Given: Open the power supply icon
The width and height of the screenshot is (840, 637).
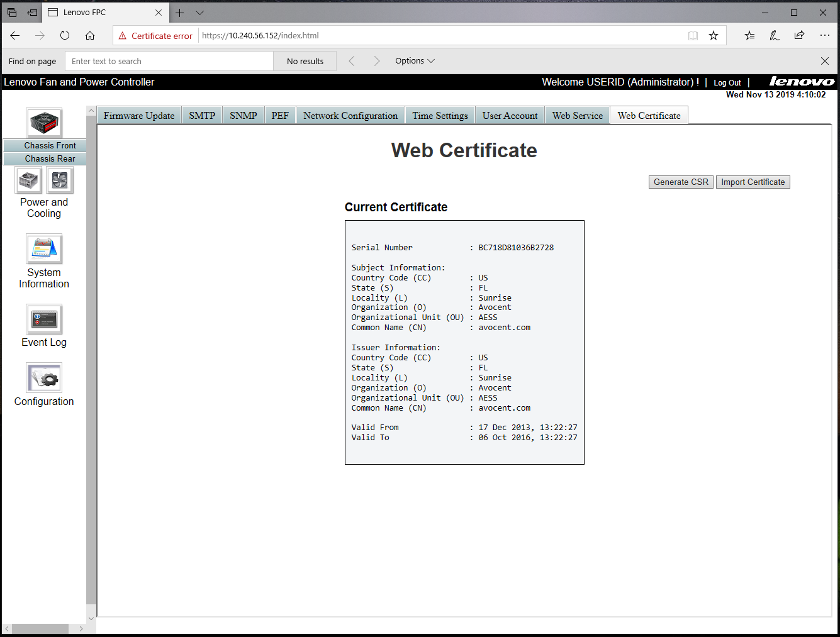Looking at the screenshot, I should point(28,181).
